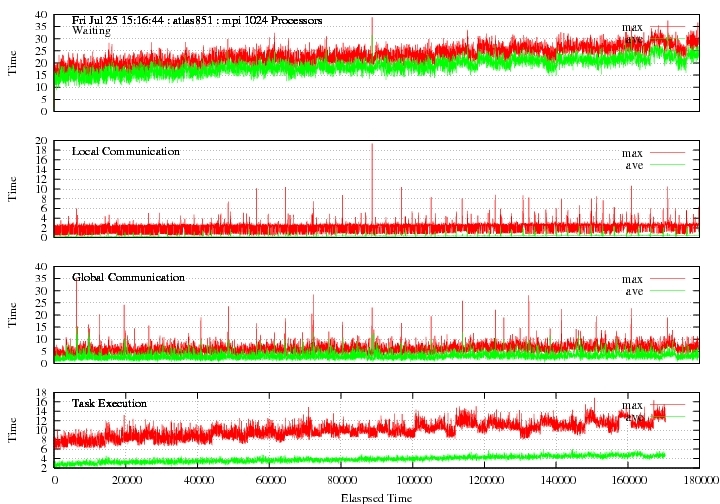
Task: Click the "Time" y-axis label of Global Communication panel
Action: 12,315
